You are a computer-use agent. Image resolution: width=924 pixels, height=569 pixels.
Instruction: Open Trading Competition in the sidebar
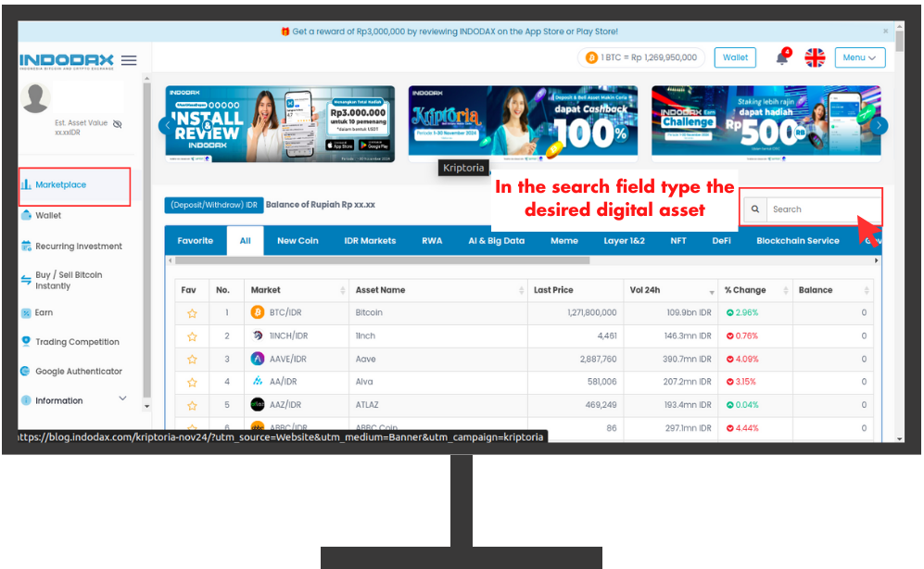point(77,342)
